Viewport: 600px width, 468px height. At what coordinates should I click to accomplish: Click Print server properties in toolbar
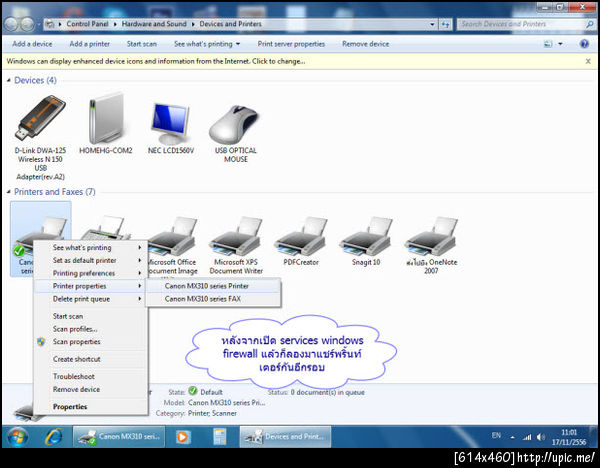point(291,44)
